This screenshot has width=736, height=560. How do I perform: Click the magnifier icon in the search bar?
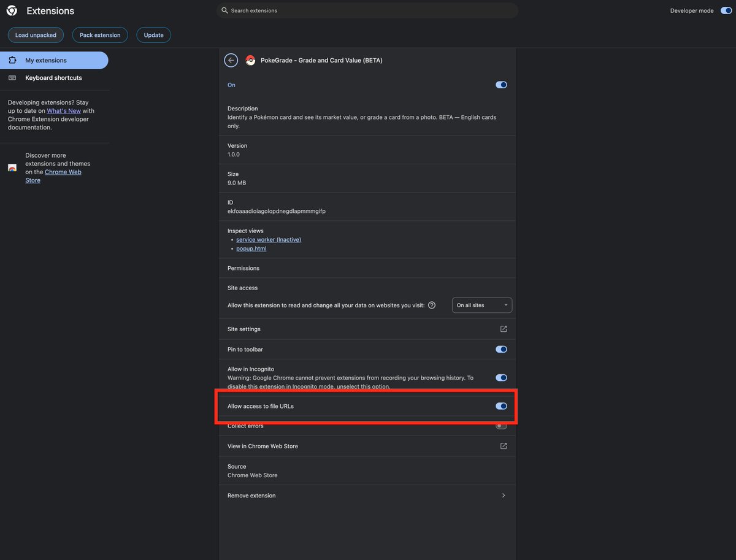point(224,10)
